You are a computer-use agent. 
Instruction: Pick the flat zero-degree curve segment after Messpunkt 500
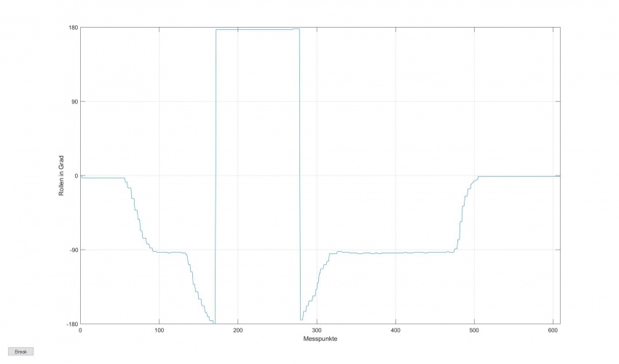pyautogui.click(x=517, y=176)
